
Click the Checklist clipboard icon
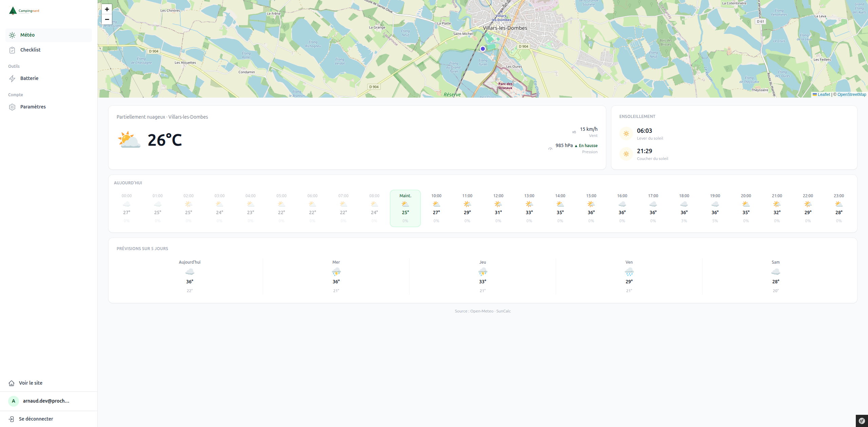click(12, 50)
